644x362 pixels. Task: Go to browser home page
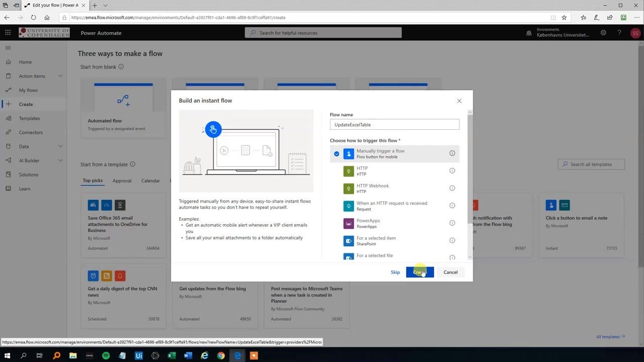coord(47,17)
